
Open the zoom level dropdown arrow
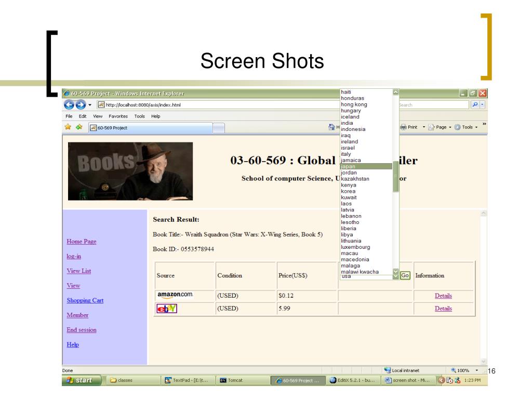pos(477,370)
